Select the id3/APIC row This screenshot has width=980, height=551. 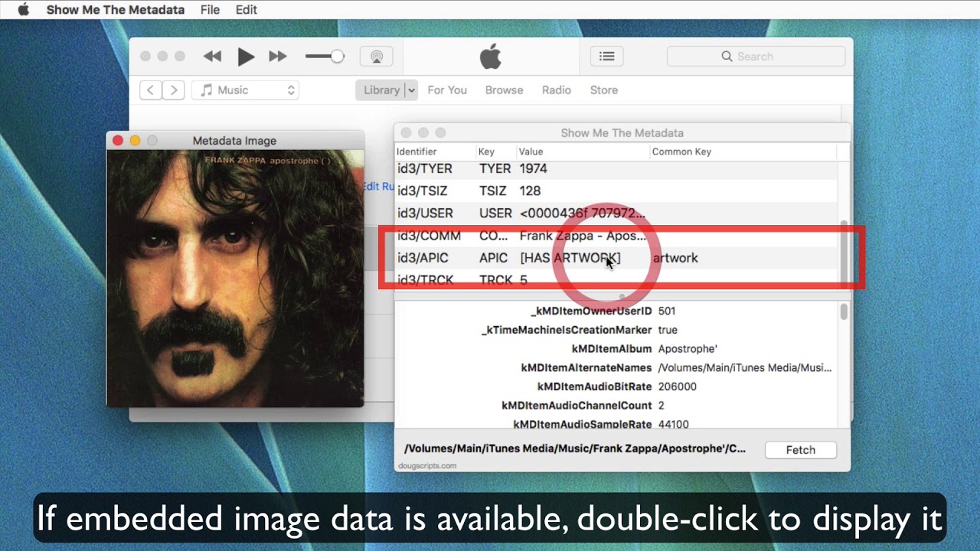pyautogui.click(x=616, y=258)
